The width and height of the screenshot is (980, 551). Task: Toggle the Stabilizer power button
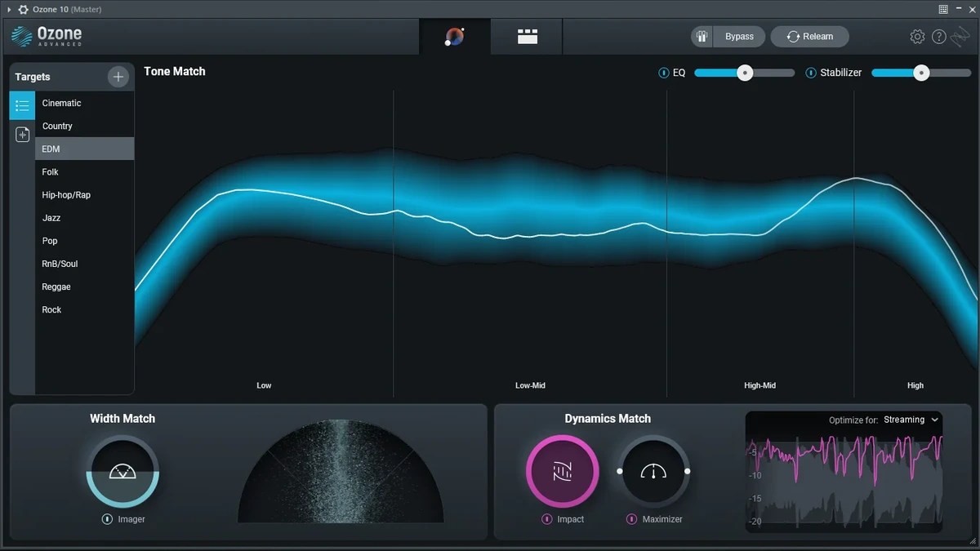(811, 73)
